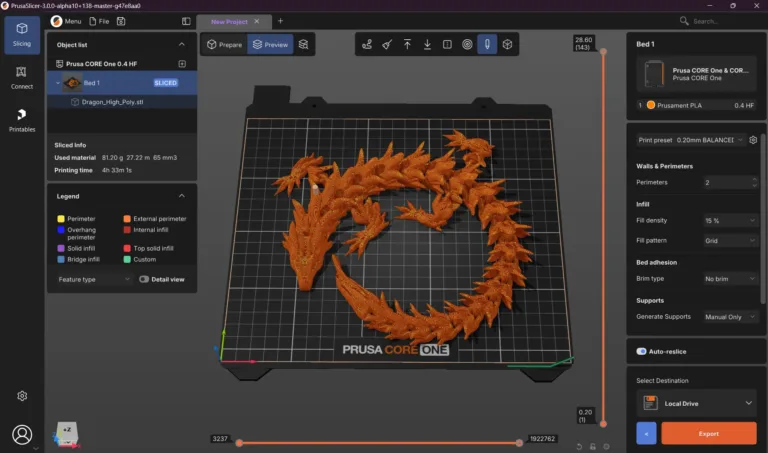Select the New Project tab

[x=229, y=22]
